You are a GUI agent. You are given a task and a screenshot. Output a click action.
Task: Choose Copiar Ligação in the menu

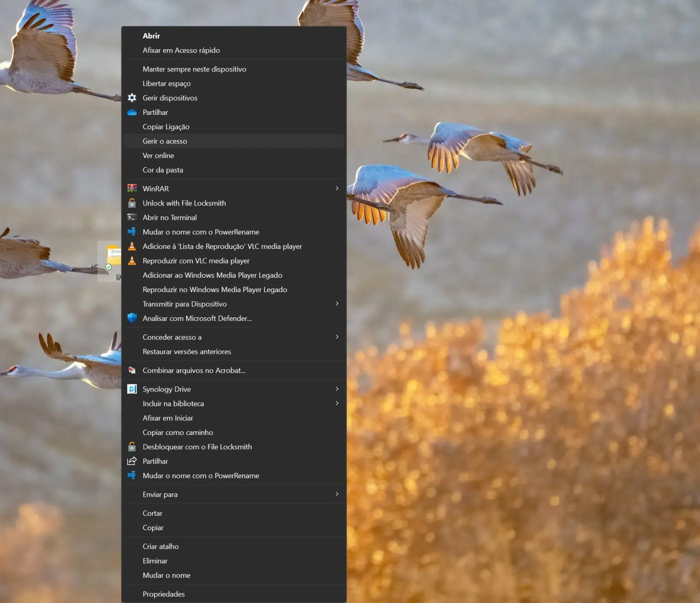[166, 127]
